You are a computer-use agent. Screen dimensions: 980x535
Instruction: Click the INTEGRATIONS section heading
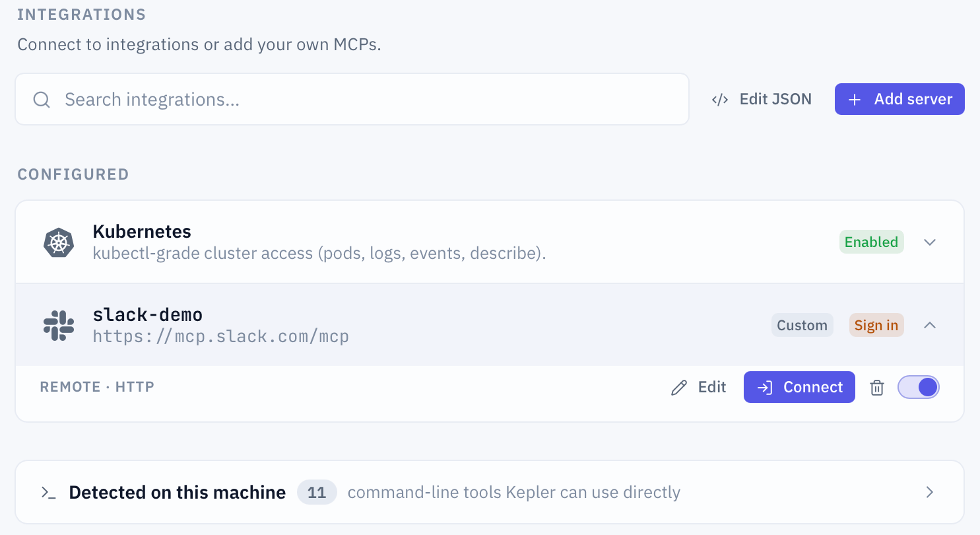point(82,15)
